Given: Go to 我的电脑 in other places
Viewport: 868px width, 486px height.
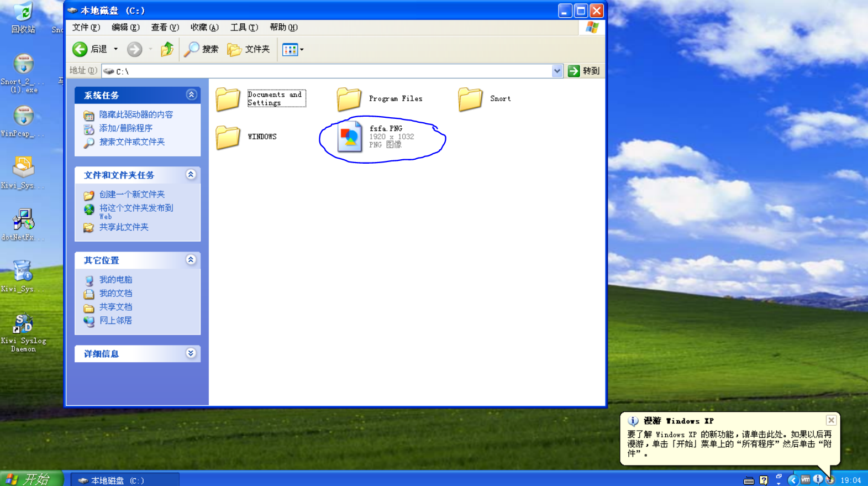Looking at the screenshot, I should pos(115,280).
